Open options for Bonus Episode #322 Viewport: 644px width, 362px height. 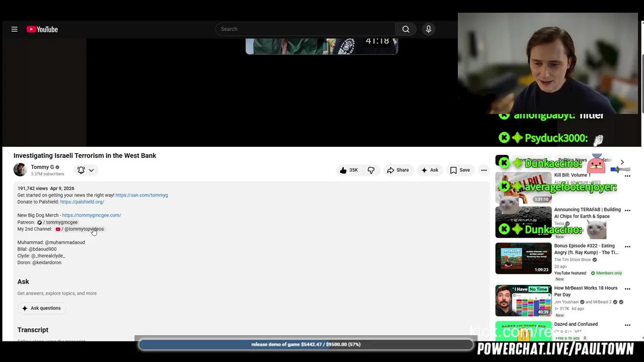[x=627, y=247]
